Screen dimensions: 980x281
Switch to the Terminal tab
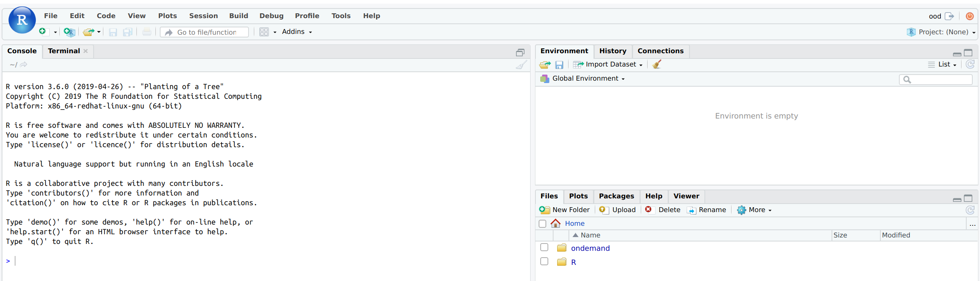tap(64, 51)
